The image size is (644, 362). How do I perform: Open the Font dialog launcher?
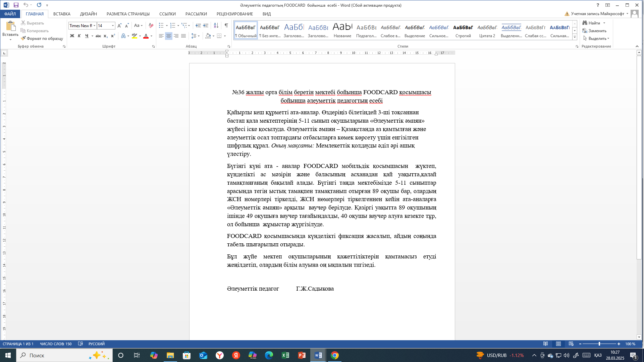pyautogui.click(x=153, y=47)
